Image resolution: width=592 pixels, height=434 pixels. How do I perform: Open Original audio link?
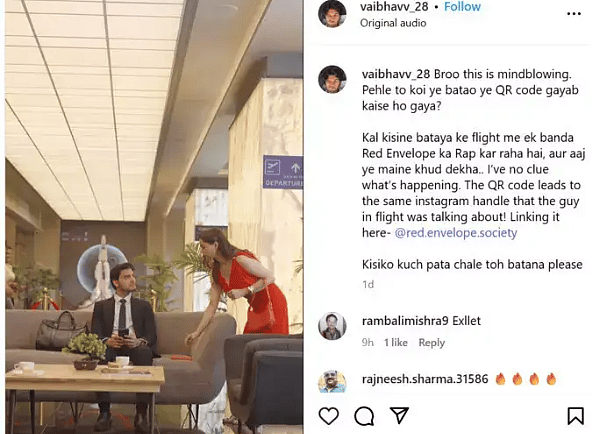[x=393, y=23]
